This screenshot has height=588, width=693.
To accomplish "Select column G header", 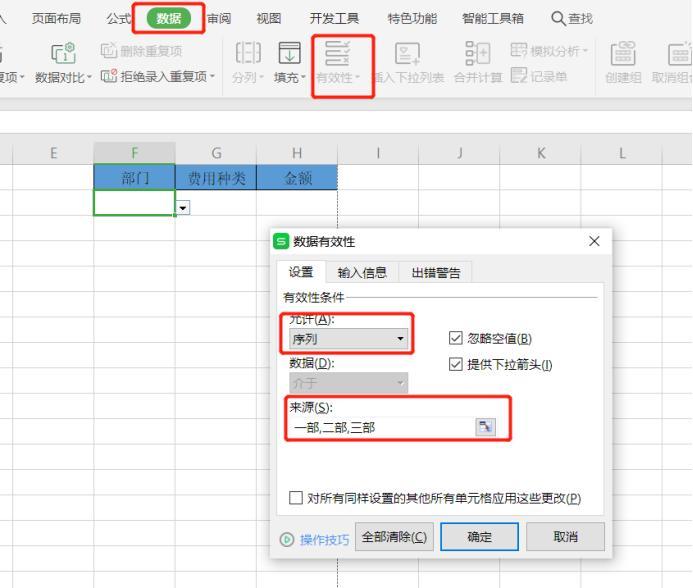I will coord(216,153).
